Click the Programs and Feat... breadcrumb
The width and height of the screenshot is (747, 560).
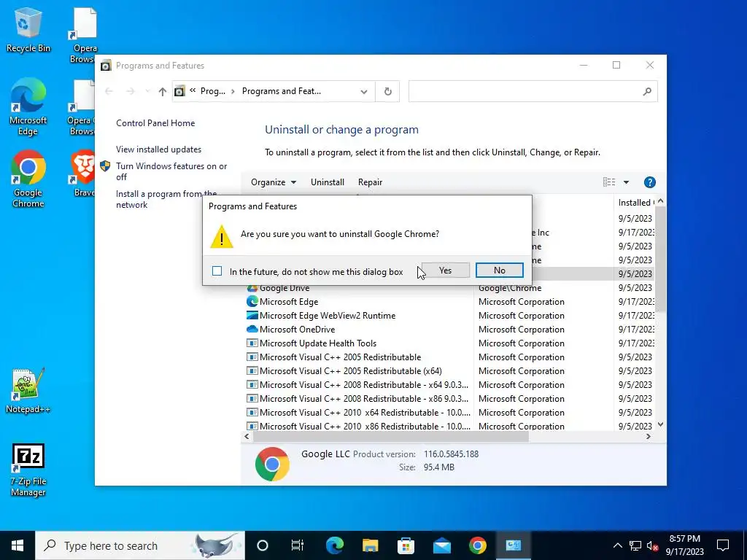coord(282,91)
